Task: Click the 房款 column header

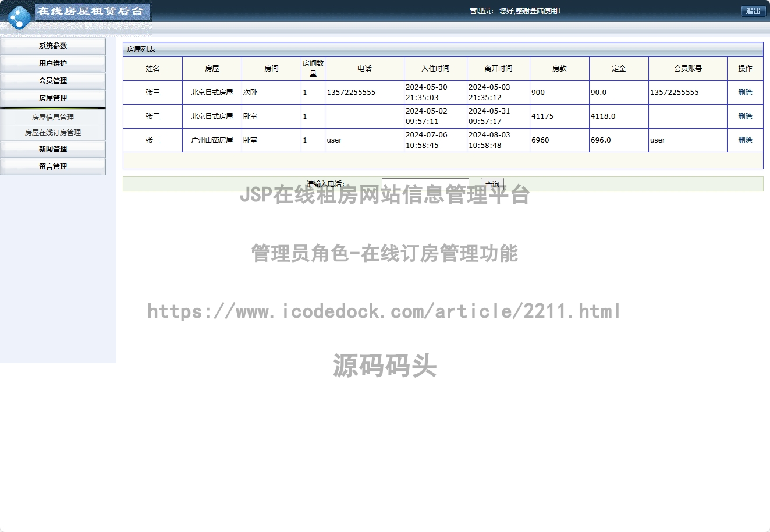Action: point(559,69)
